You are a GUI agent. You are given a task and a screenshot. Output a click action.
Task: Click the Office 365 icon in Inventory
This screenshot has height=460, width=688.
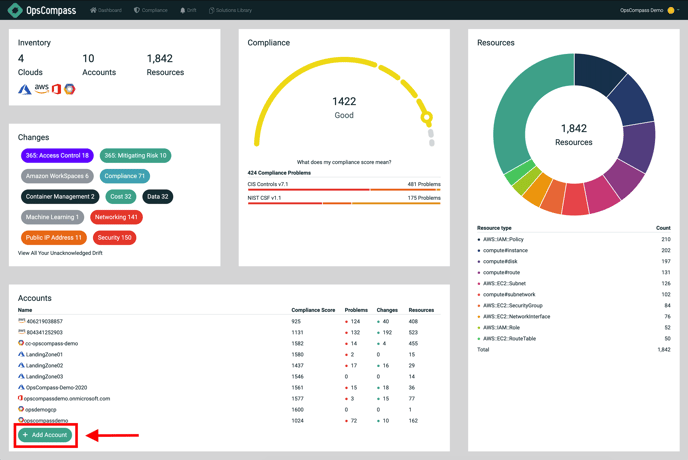tap(56, 89)
